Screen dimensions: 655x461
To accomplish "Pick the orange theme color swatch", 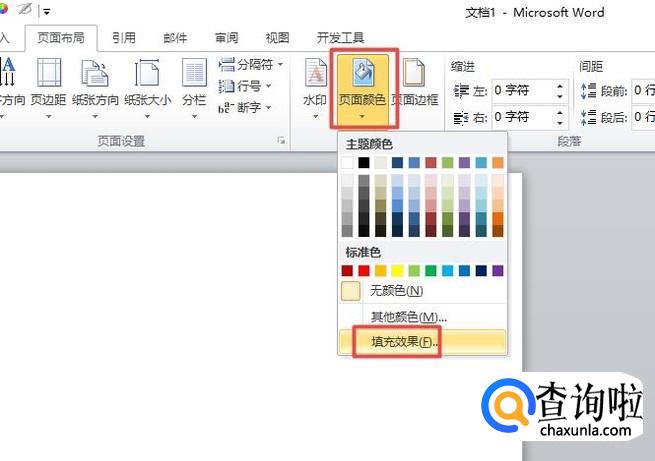I will pos(498,162).
